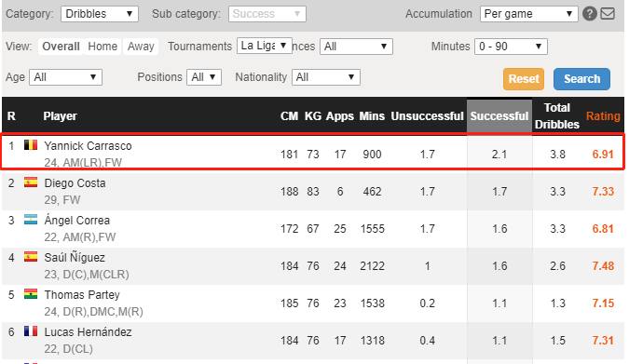629x364 pixels.
Task: Click Spain flag beside Diego Costa
Action: 31,182
